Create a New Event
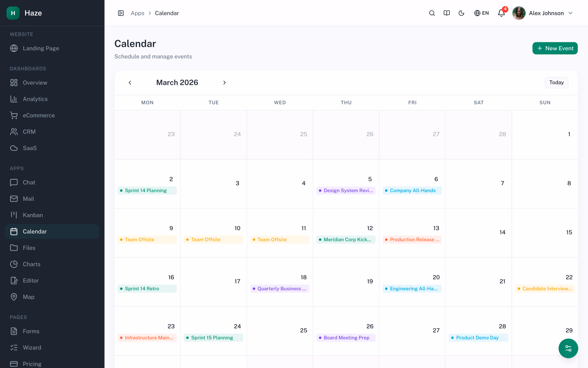The image size is (588, 368). (555, 48)
